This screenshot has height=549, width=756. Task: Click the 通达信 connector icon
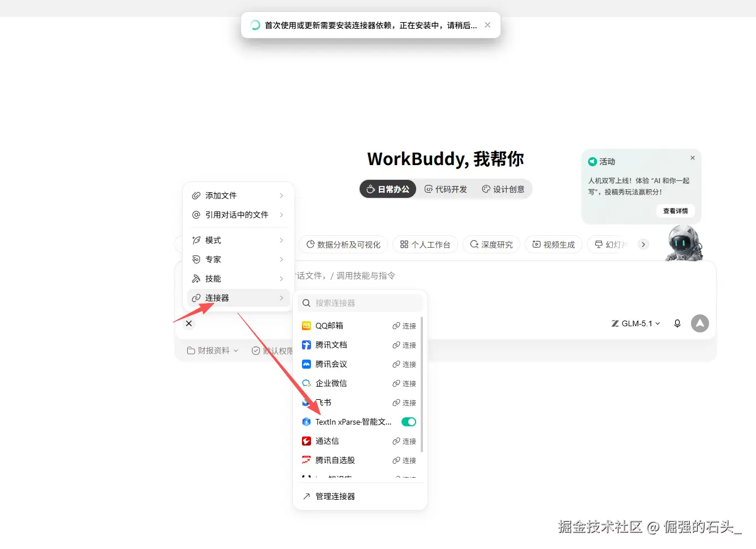[x=306, y=441]
